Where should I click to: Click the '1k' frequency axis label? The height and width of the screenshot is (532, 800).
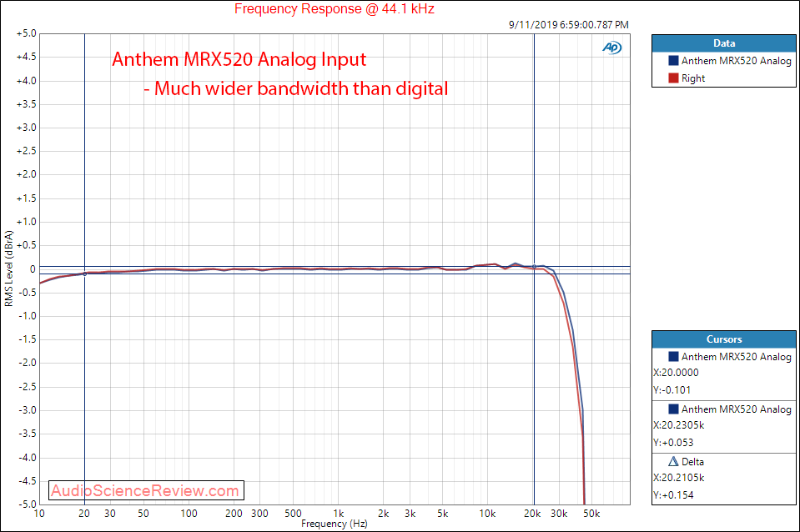tap(338, 514)
